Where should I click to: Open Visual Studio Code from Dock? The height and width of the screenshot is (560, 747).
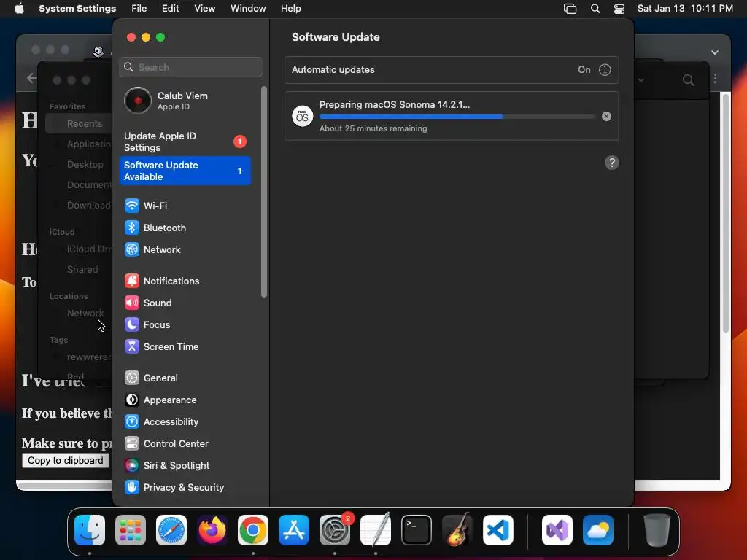tap(498, 530)
